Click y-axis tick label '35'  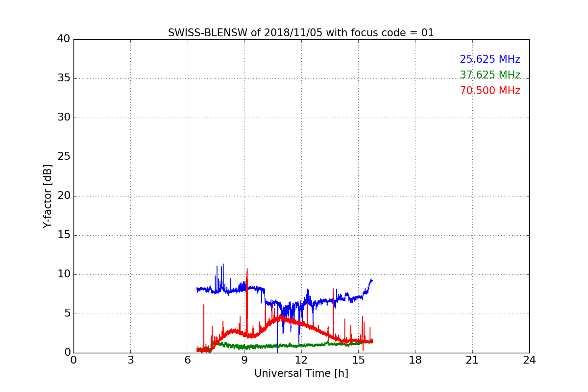[x=64, y=78]
